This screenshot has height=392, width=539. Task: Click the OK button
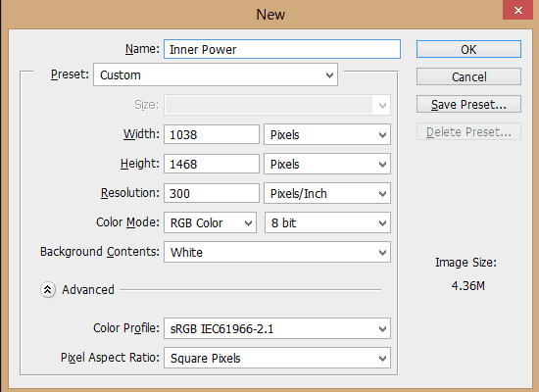468,49
